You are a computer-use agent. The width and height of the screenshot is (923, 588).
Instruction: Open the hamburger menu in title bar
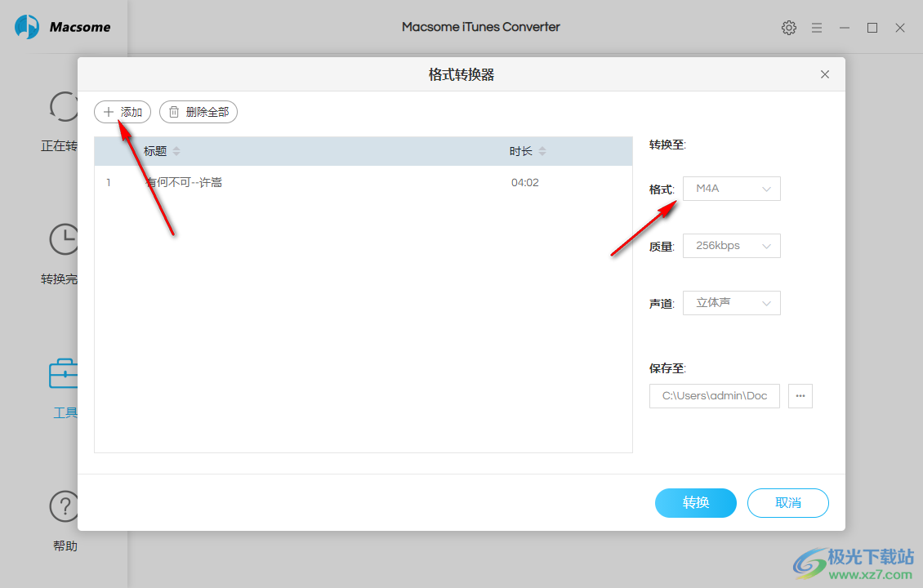pyautogui.click(x=817, y=28)
